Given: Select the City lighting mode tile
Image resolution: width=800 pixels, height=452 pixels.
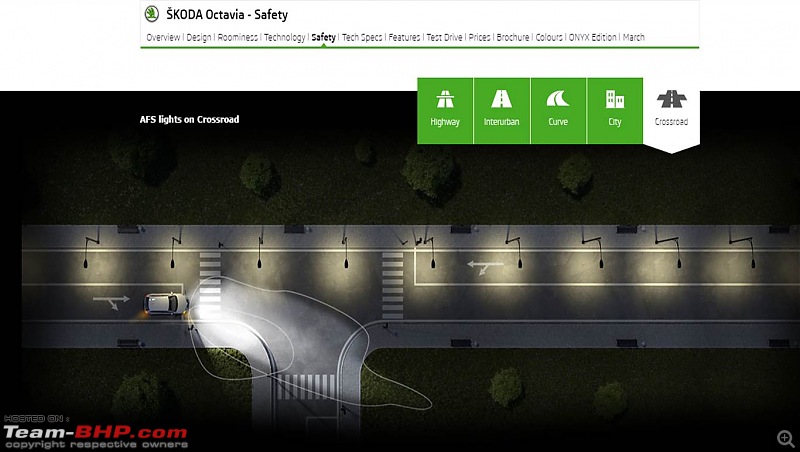Looking at the screenshot, I should [x=615, y=111].
